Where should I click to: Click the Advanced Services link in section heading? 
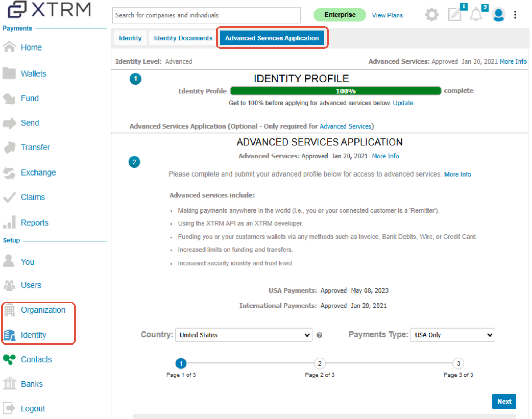click(346, 126)
